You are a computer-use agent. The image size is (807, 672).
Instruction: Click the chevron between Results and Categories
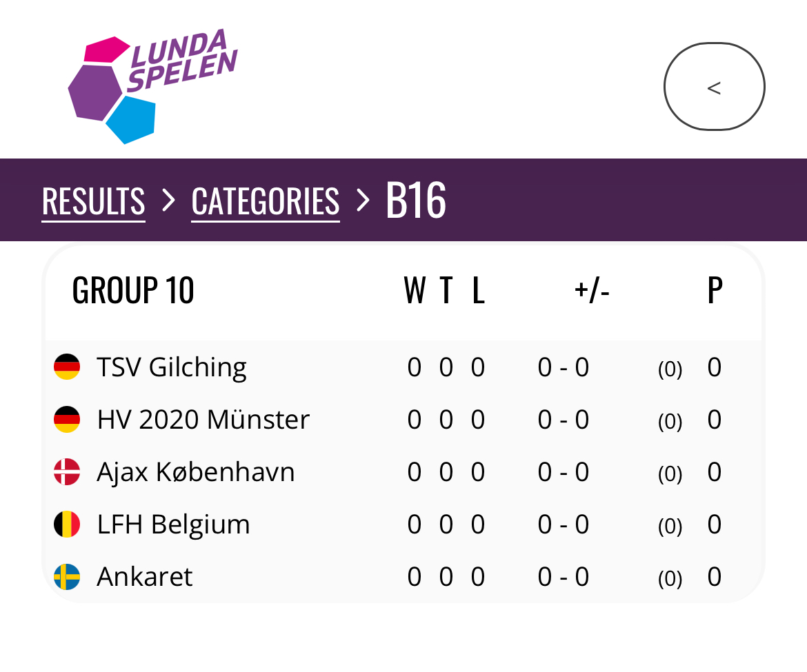pos(168,200)
